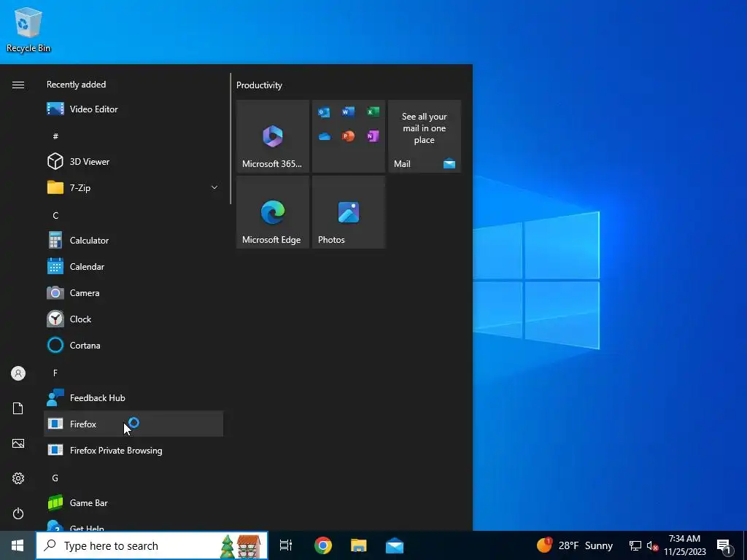Open the Recycle Bin desktop icon
Screen dimensions: 747x560
28,29
